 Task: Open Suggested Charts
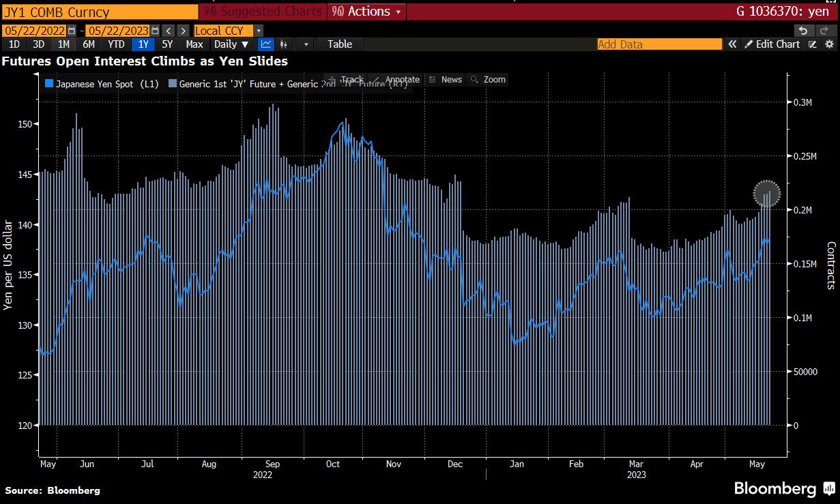click(263, 12)
